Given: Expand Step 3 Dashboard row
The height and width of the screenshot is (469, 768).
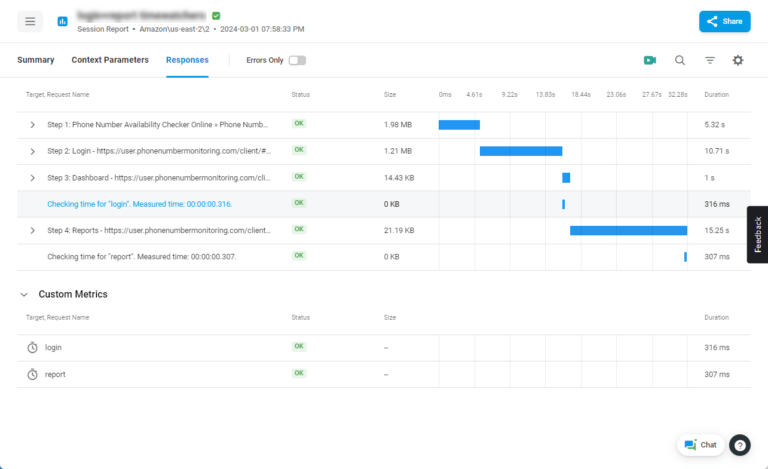Looking at the screenshot, I should point(32,178).
